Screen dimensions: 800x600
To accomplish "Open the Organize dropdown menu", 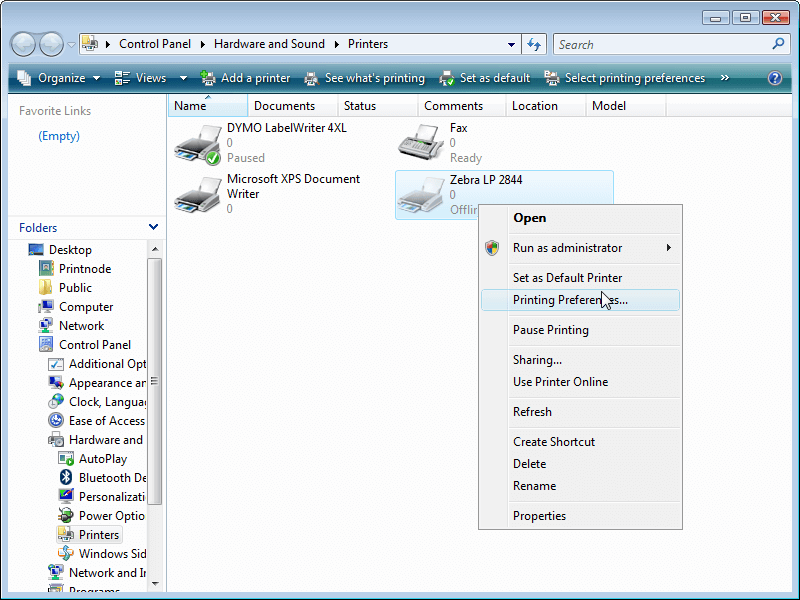I will click(59, 78).
